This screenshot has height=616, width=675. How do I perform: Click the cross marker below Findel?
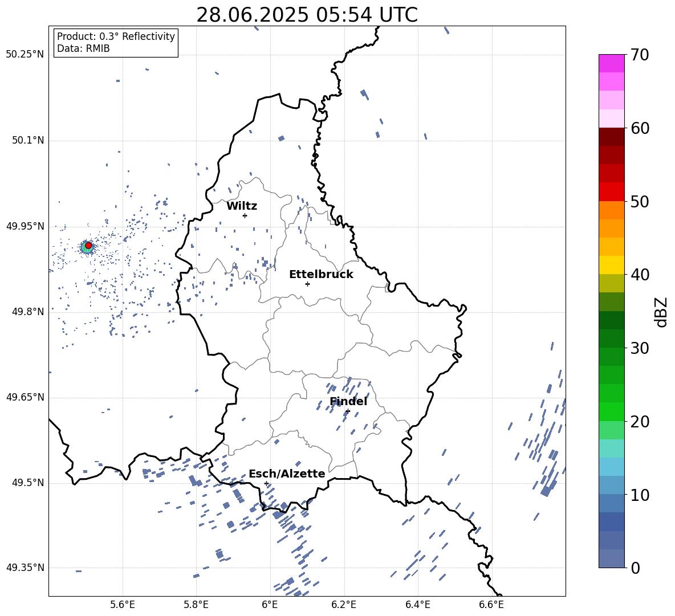tap(348, 411)
